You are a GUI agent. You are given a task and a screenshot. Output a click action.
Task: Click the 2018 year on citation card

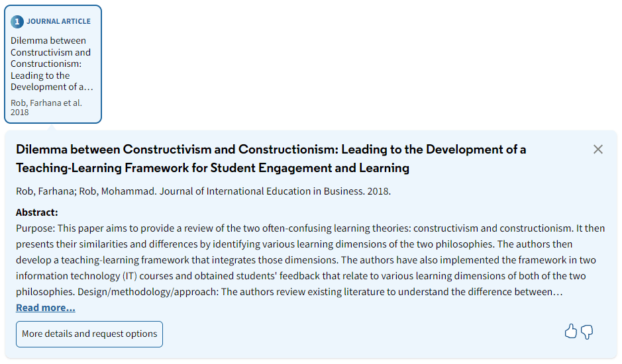point(20,112)
